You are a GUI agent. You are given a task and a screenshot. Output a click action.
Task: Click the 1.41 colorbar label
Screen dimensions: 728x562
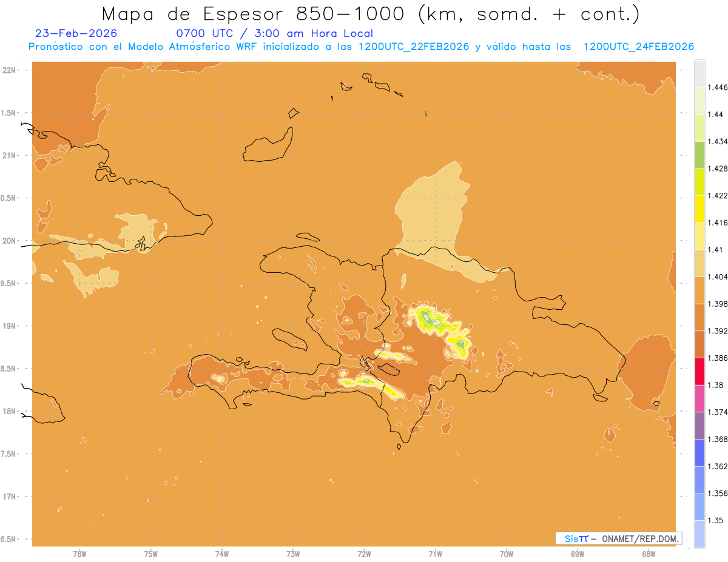pyautogui.click(x=716, y=250)
